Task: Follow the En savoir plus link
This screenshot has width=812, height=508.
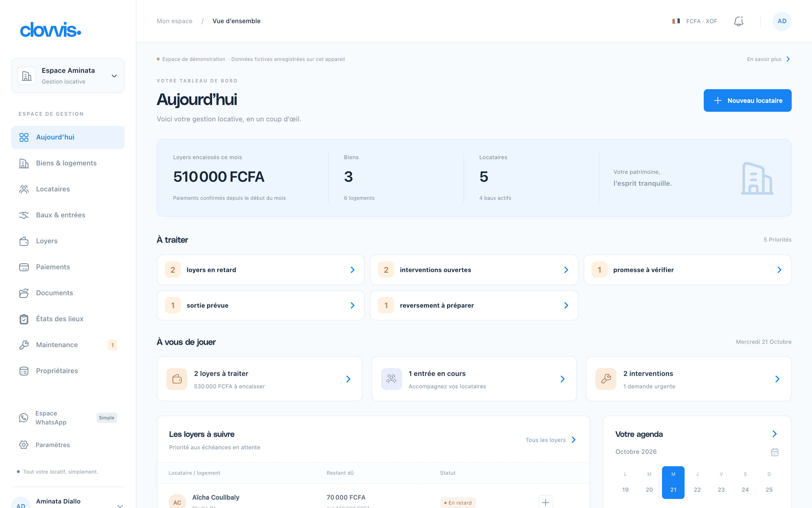Action: click(x=768, y=59)
